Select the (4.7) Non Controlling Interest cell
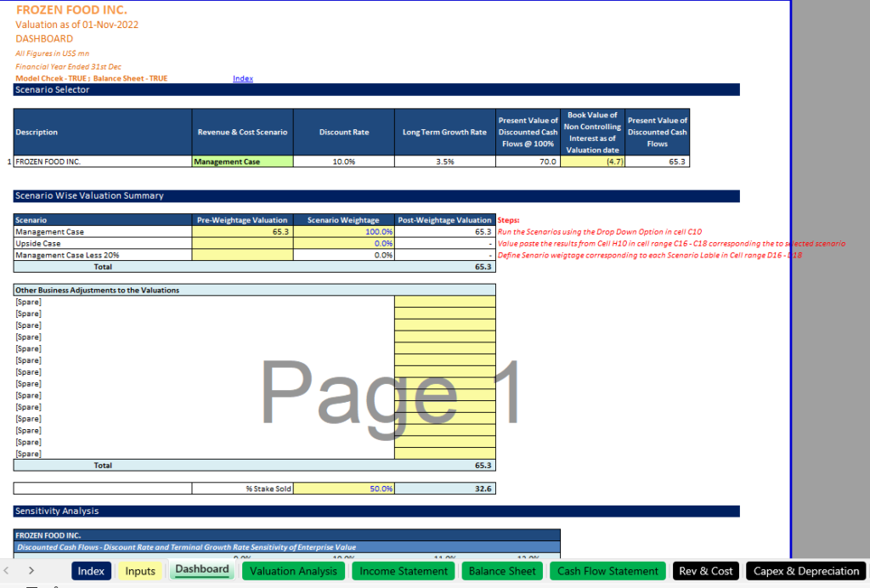Screen dimensions: 870x588 click(592, 161)
